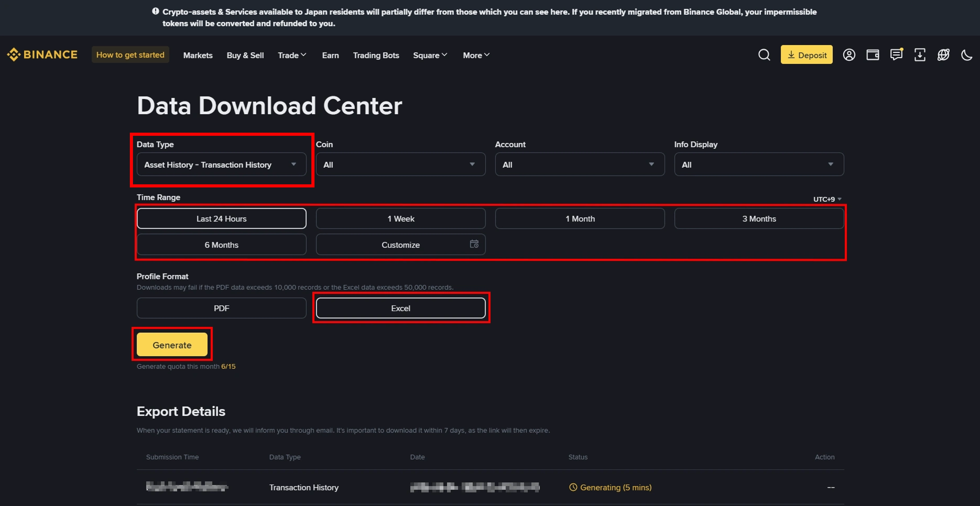Open Trading Bots page
Viewport: 980px width, 506px height.
coord(376,55)
